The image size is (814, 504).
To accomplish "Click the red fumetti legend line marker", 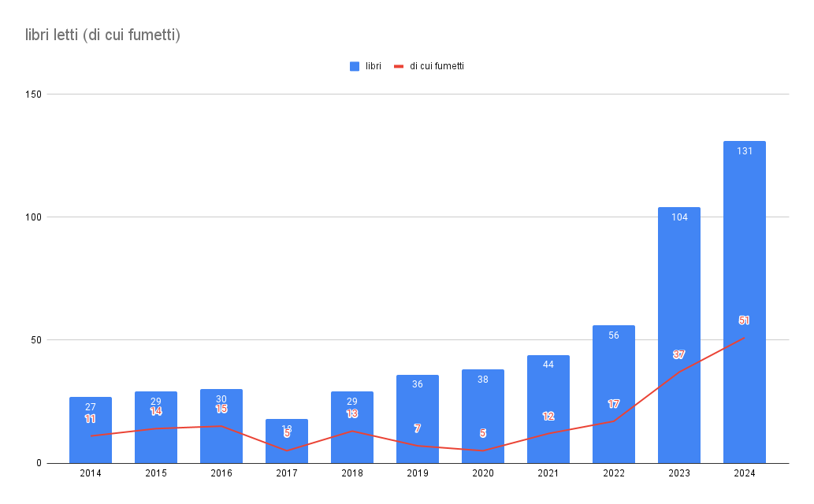I will click(x=398, y=67).
